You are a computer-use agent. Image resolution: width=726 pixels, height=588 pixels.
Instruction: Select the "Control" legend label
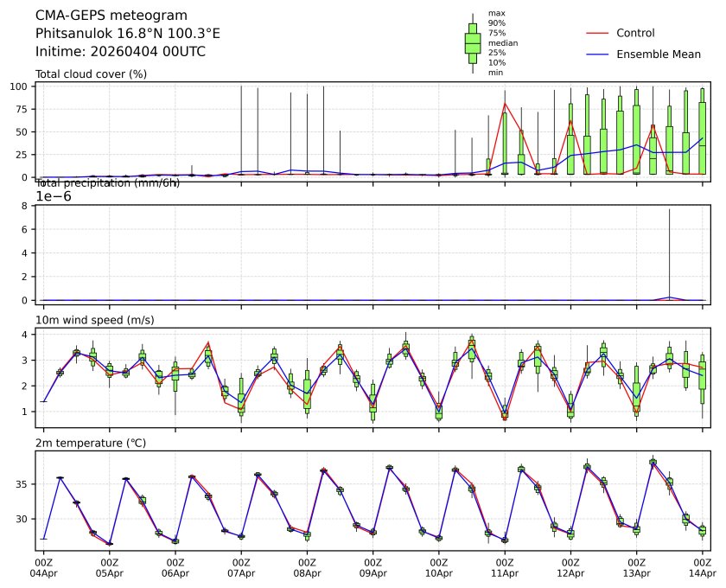tap(635, 33)
